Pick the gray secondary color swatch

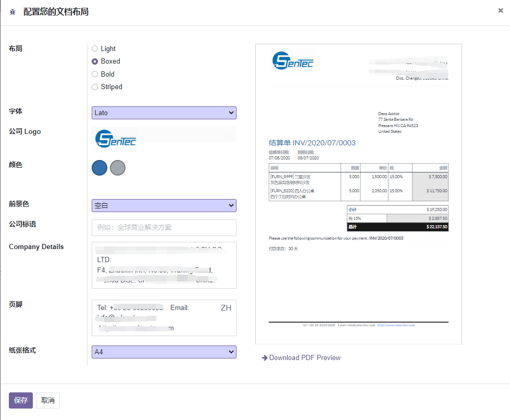click(118, 168)
